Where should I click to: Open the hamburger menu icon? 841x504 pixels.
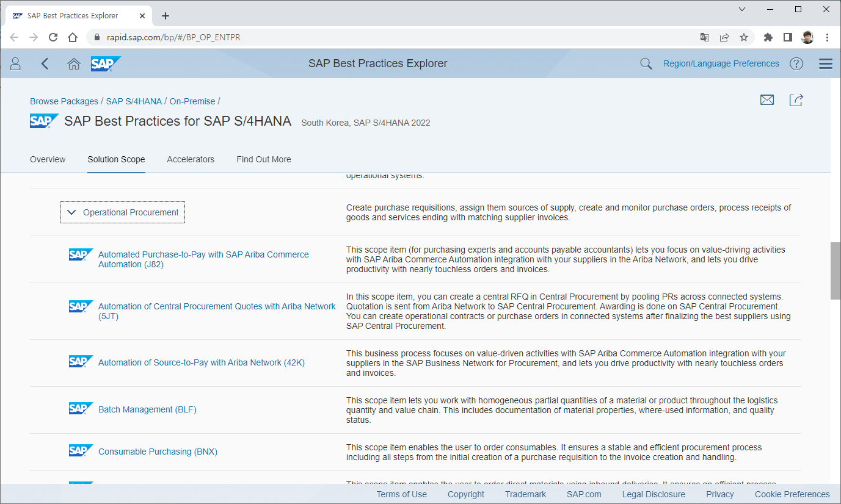(825, 63)
